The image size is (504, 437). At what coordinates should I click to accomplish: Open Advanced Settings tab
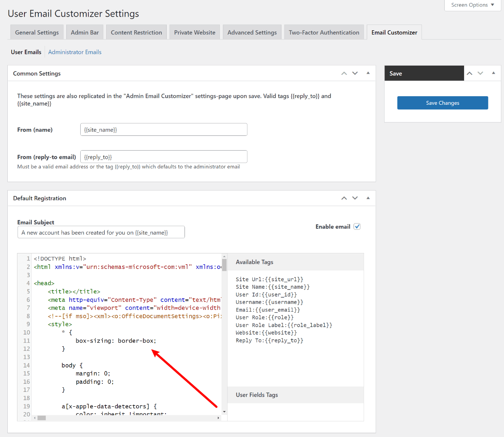click(252, 32)
